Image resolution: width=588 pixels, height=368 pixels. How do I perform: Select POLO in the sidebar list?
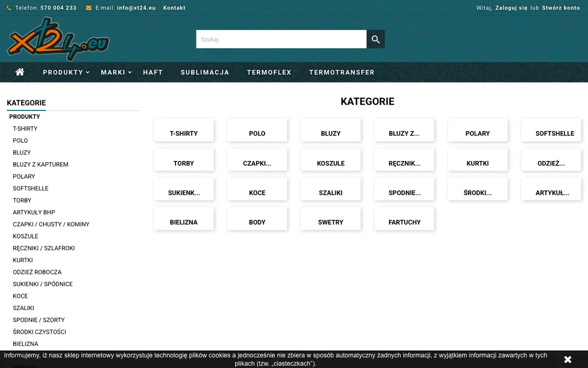click(x=20, y=140)
